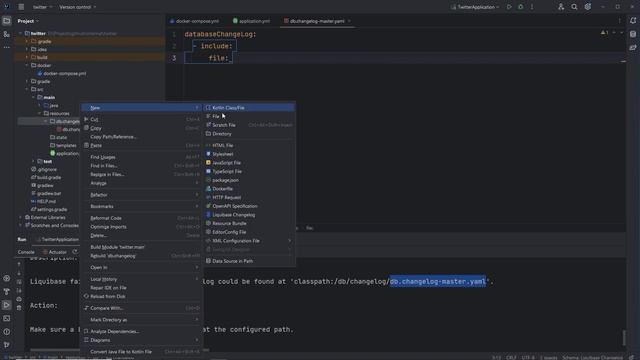This screenshot has width=640, height=360.
Task: Run TwitterApplication with the play icon
Action: pyautogui.click(x=509, y=7)
